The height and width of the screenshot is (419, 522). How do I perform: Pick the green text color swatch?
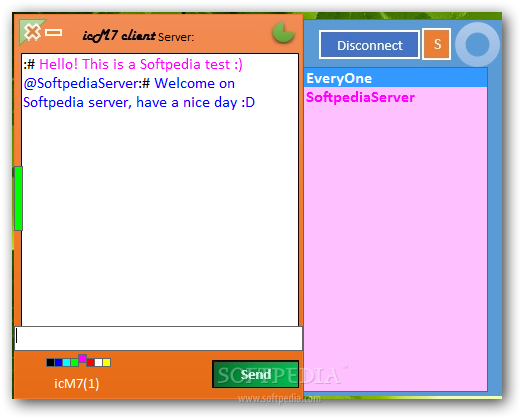coord(74,362)
